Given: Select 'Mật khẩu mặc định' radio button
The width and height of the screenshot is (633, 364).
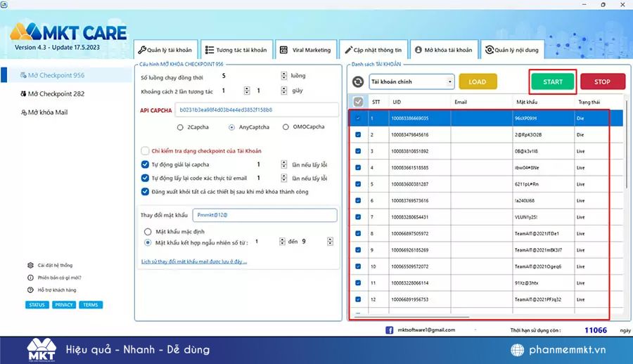Looking at the screenshot, I should 148,232.
